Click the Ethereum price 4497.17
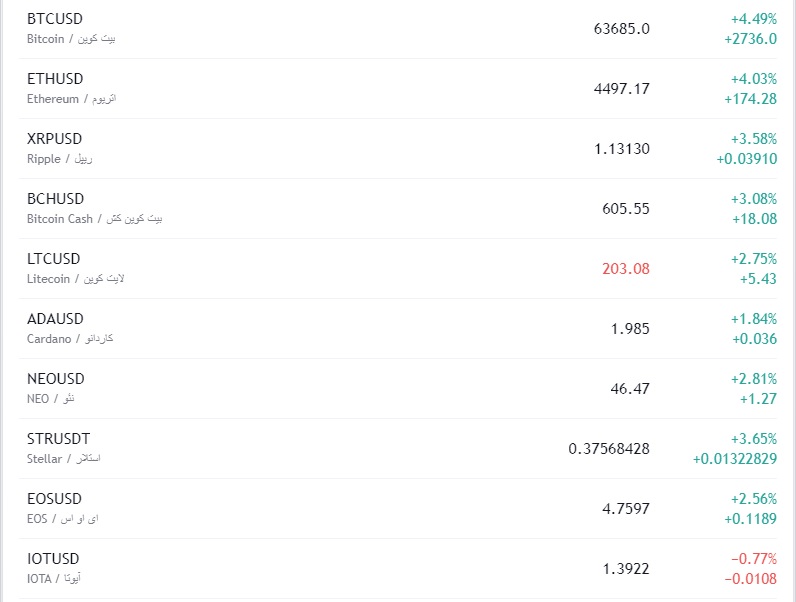 click(621, 89)
